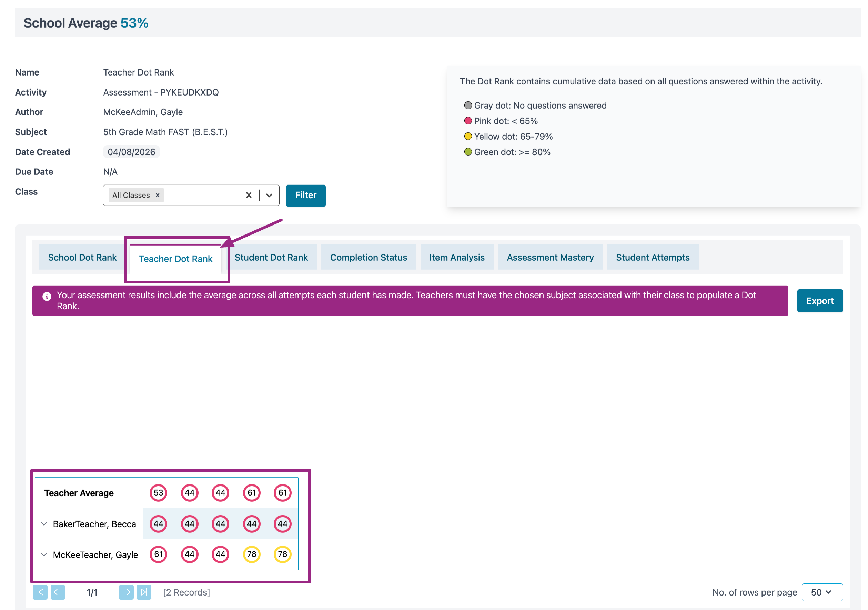Switch to School Dot Rank tab

82,258
